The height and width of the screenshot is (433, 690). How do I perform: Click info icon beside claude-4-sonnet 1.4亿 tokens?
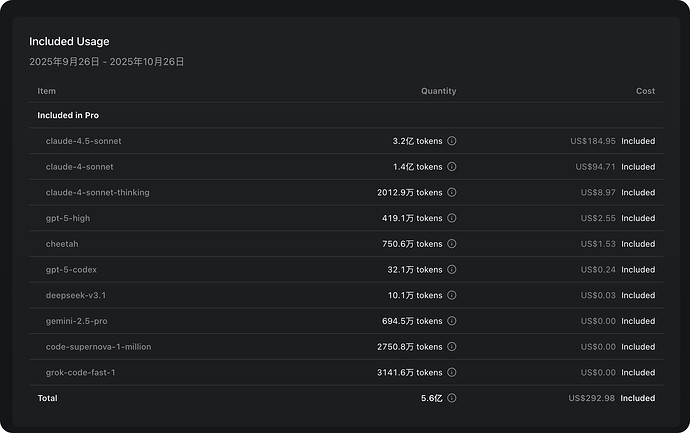click(x=451, y=167)
